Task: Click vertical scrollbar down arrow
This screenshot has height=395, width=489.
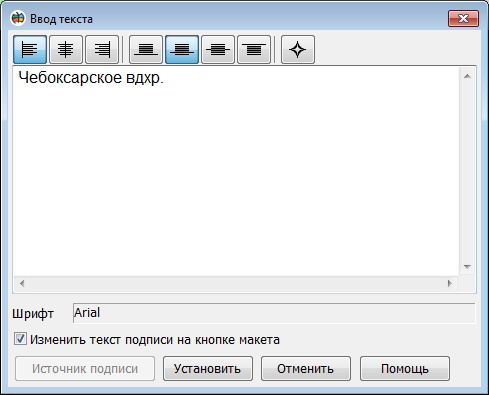Action: click(x=467, y=267)
